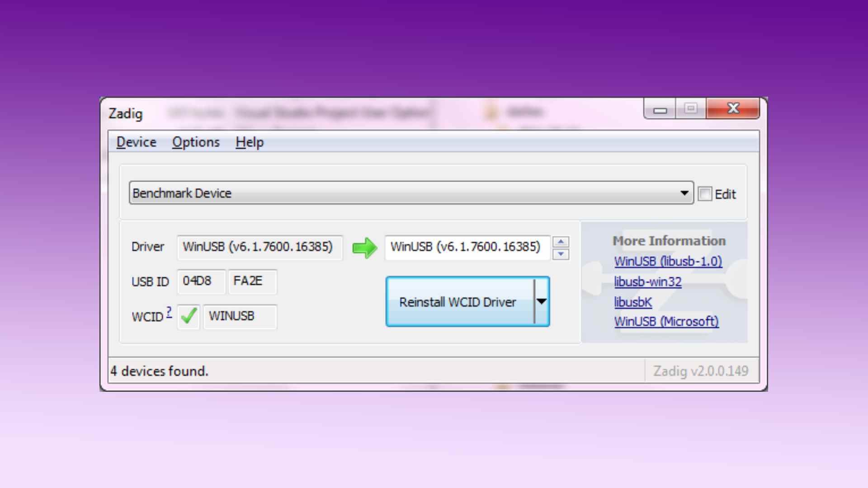Screen dimensions: 868x488
Task: Click the '4 devices found.' status text
Action: click(x=160, y=371)
